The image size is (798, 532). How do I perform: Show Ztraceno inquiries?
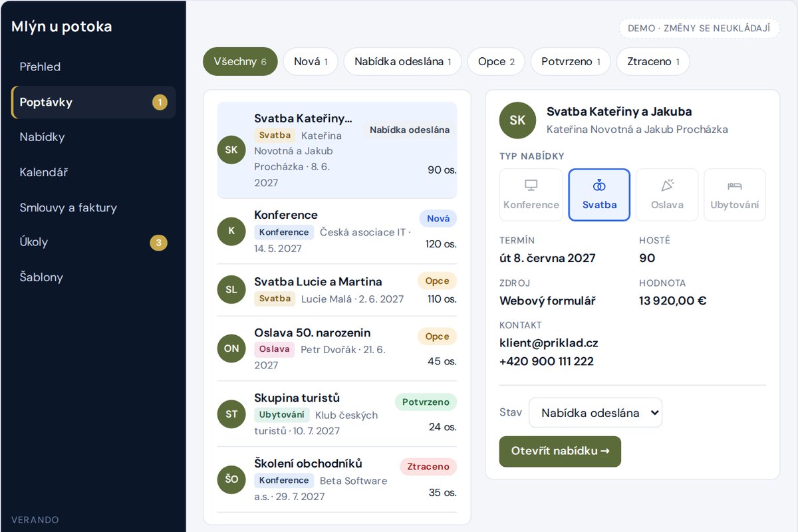(653, 62)
